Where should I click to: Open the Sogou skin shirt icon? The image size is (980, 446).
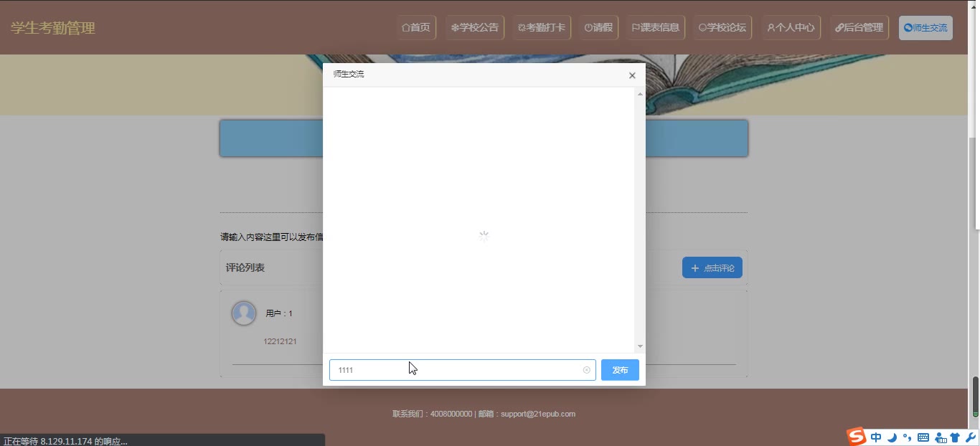coord(955,437)
